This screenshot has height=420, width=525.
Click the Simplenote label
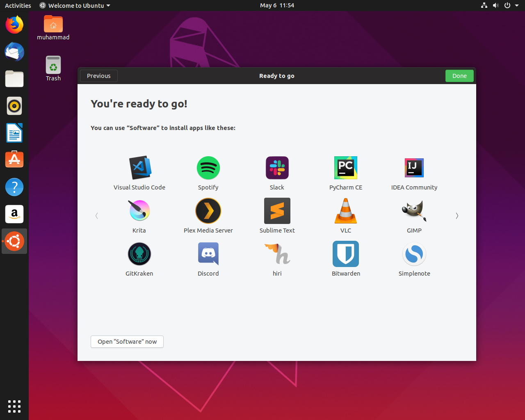[x=414, y=274]
